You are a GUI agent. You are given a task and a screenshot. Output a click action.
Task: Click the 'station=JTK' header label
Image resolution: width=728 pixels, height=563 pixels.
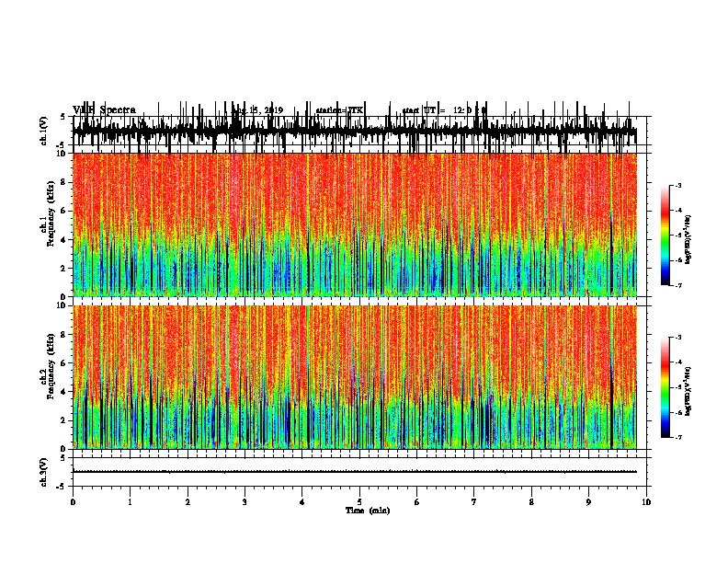click(x=339, y=110)
